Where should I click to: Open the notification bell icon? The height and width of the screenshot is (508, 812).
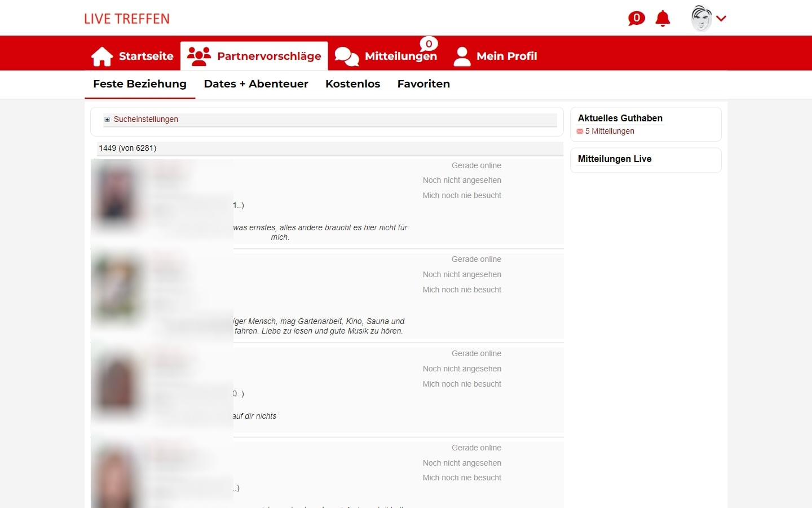(x=662, y=19)
